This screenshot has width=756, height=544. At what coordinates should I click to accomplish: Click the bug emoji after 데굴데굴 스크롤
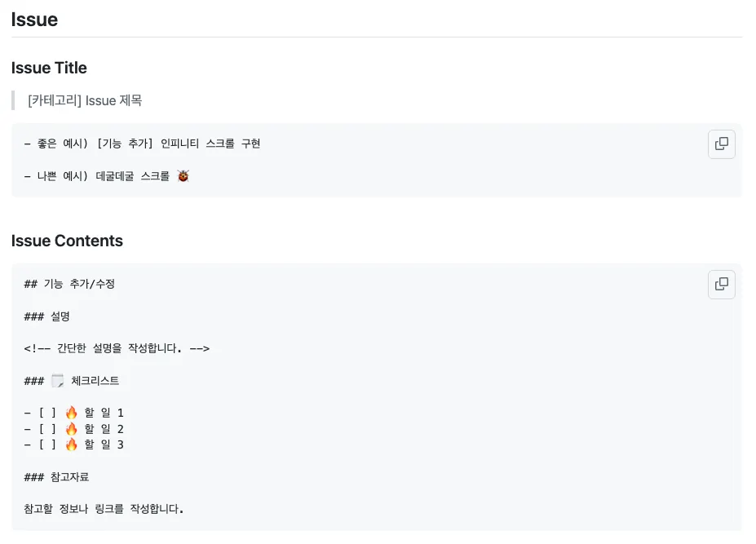click(x=183, y=176)
